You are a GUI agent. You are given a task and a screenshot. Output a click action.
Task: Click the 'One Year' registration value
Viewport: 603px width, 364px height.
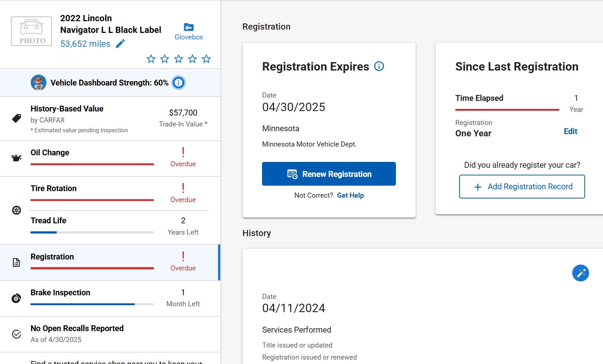(x=473, y=133)
